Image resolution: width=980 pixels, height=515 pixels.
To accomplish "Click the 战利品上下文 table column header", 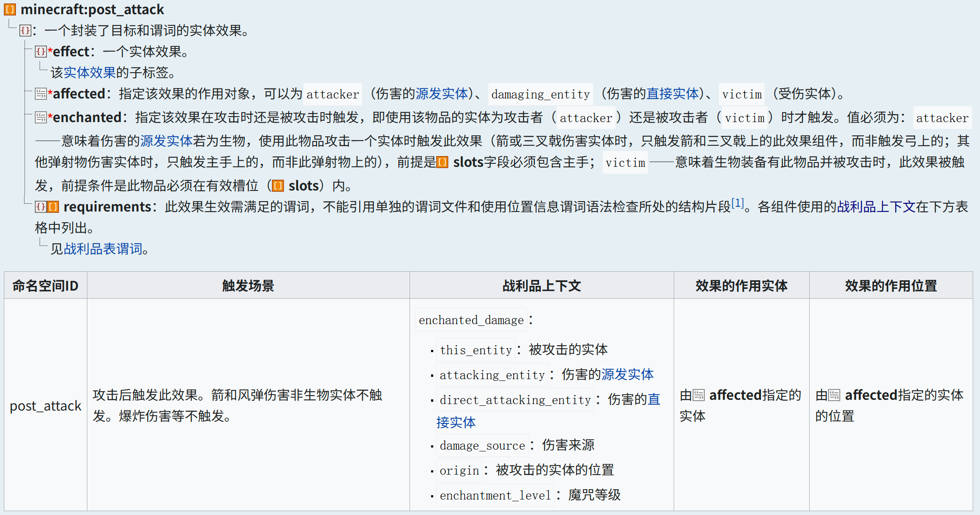I will click(x=542, y=285).
